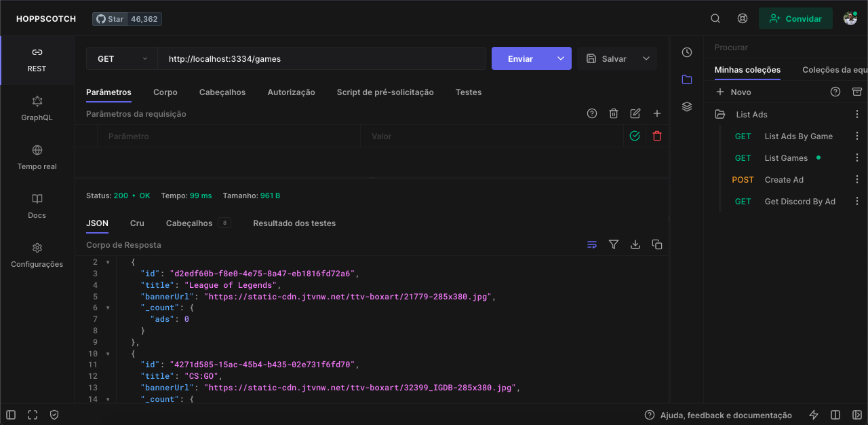
Task: Toggle the parameter row active checkmark
Action: [x=634, y=136]
